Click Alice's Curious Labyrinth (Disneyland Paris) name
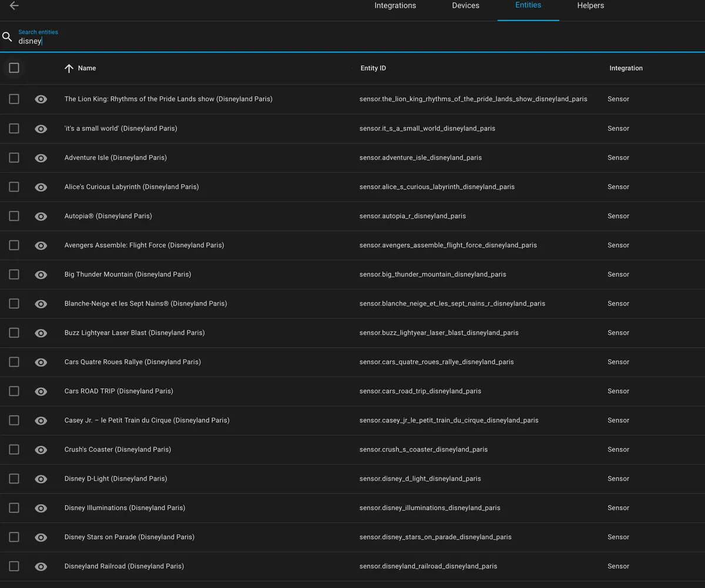The height and width of the screenshot is (588, 705). click(x=132, y=187)
